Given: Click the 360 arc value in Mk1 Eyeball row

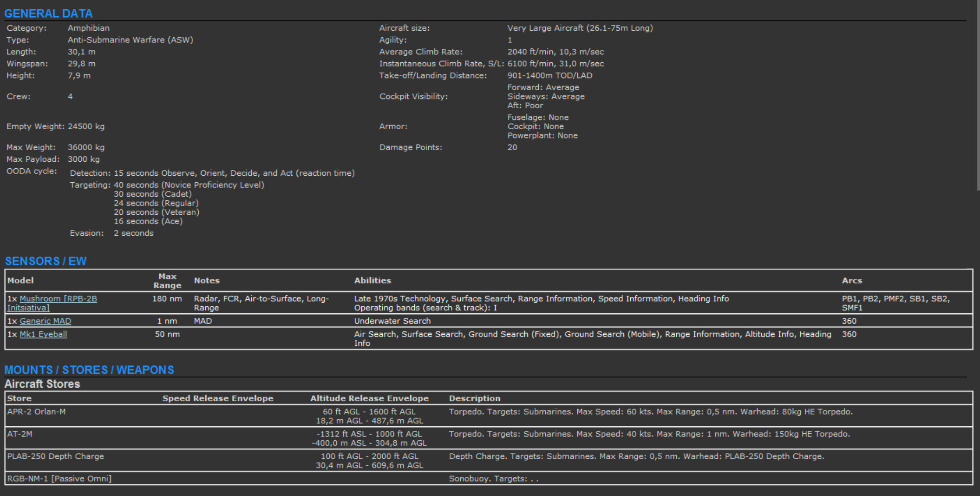Looking at the screenshot, I should tap(849, 334).
